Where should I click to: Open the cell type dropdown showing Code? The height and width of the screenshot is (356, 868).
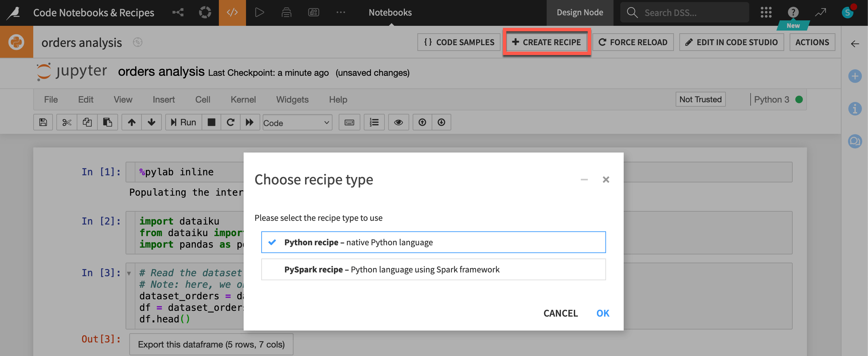[297, 123]
